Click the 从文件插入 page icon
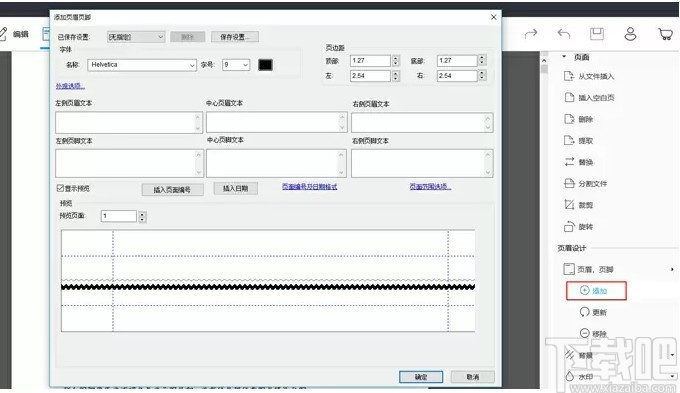The height and width of the screenshot is (393, 680). (x=569, y=76)
